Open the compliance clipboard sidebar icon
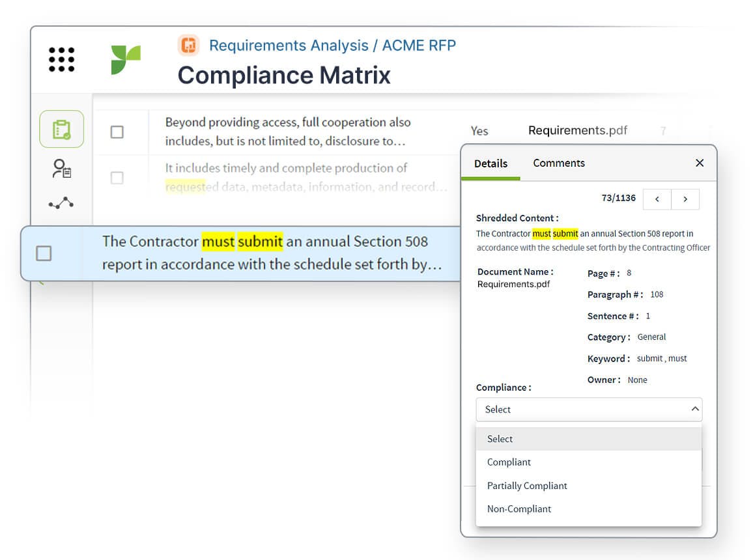The image size is (753, 560). click(x=62, y=129)
